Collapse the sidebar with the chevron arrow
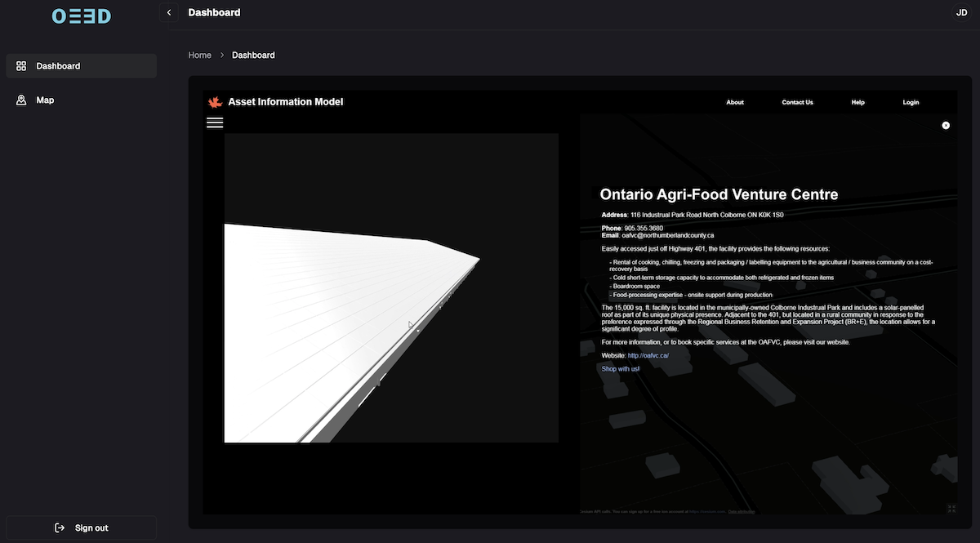 coord(169,12)
